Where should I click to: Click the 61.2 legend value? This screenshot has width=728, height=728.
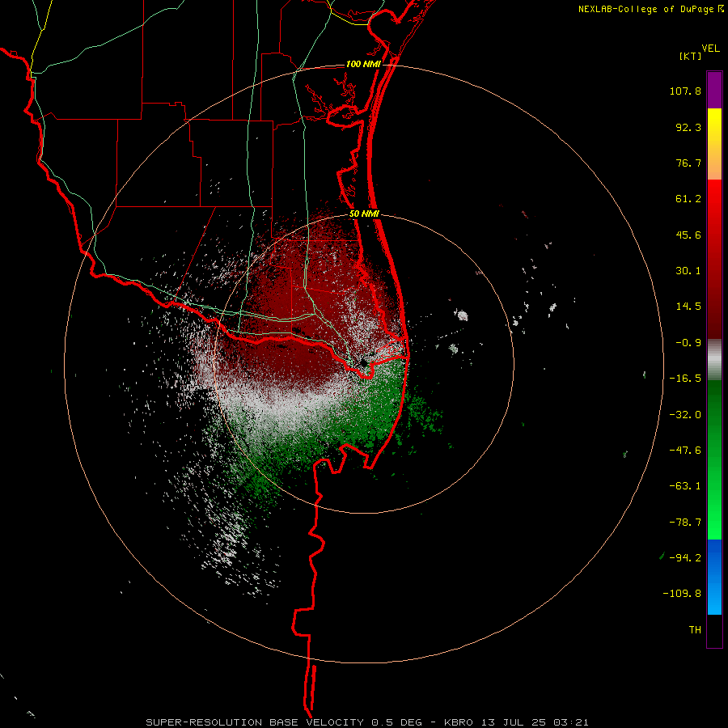pyautogui.click(x=688, y=199)
